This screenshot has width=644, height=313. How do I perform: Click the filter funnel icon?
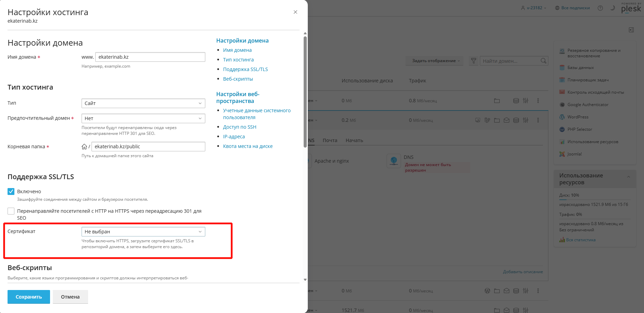point(473,61)
